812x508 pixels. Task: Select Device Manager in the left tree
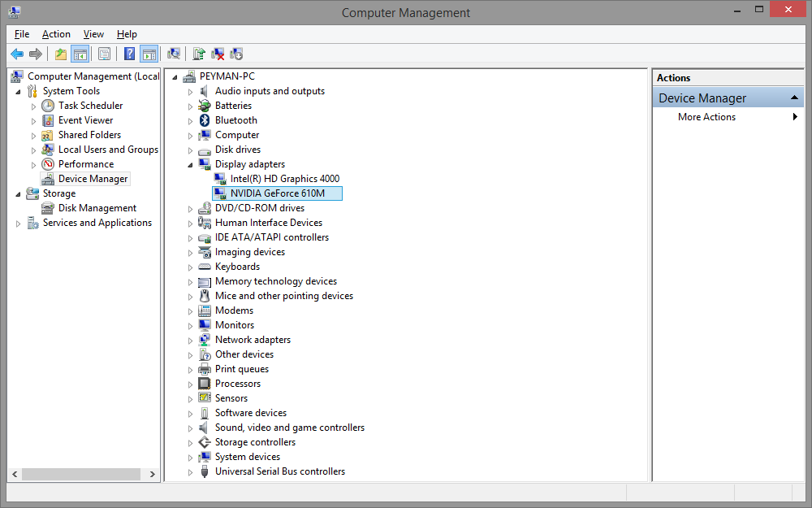point(93,179)
